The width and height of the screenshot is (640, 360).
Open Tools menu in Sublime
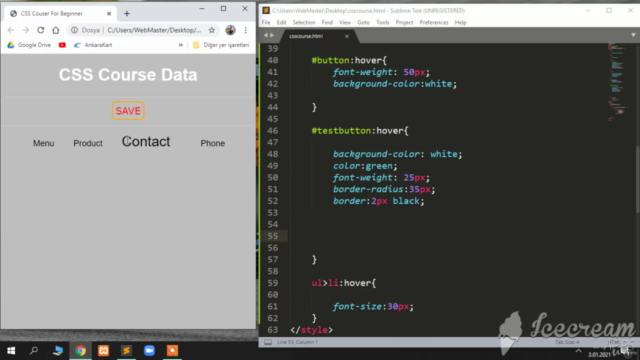coord(382,22)
